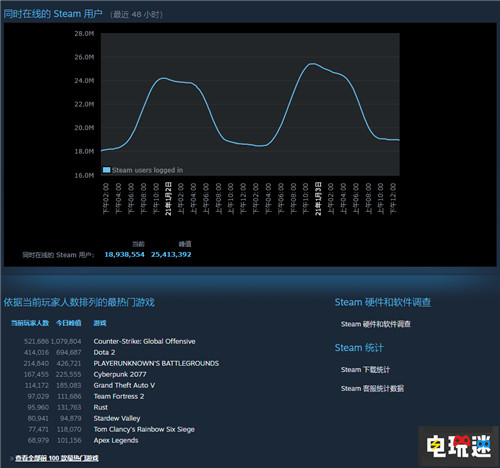Open the Dota 2 game link

click(x=104, y=352)
